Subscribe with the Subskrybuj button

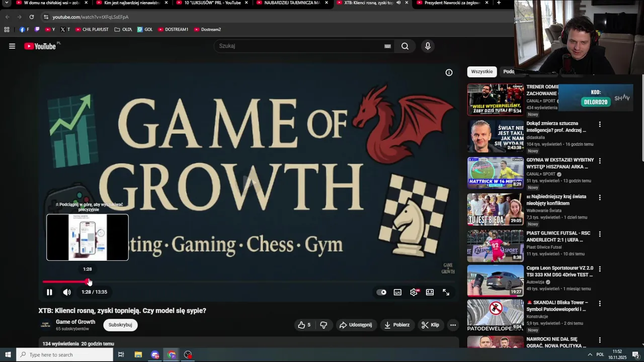coord(120,325)
